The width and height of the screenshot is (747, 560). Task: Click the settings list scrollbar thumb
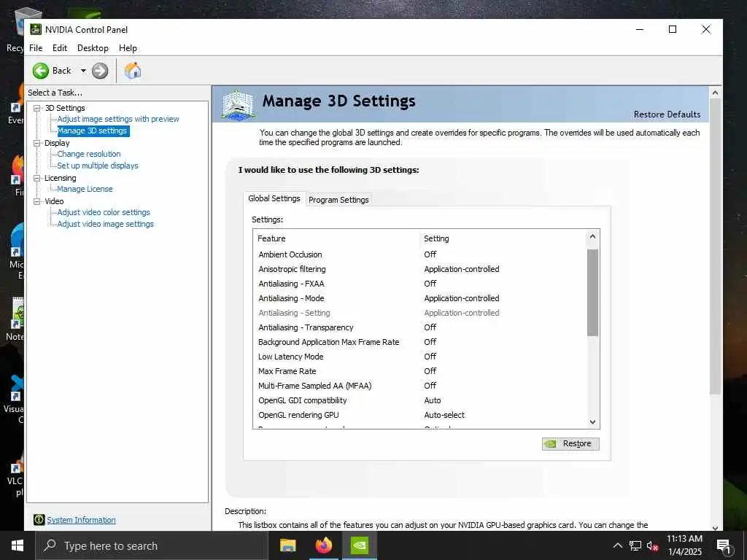pyautogui.click(x=592, y=293)
